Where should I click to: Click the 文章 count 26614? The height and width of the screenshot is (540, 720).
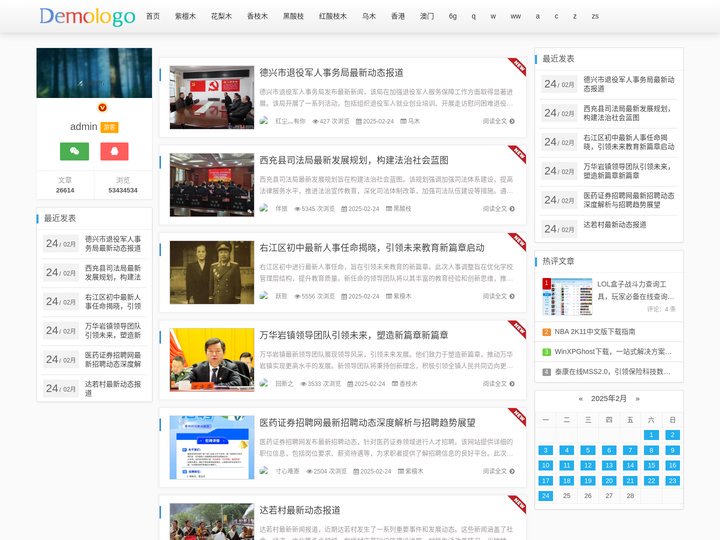point(65,190)
